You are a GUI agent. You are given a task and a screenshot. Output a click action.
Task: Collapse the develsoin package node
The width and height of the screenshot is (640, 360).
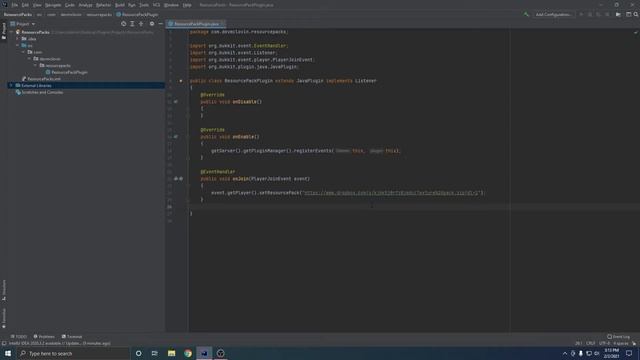click(30, 59)
